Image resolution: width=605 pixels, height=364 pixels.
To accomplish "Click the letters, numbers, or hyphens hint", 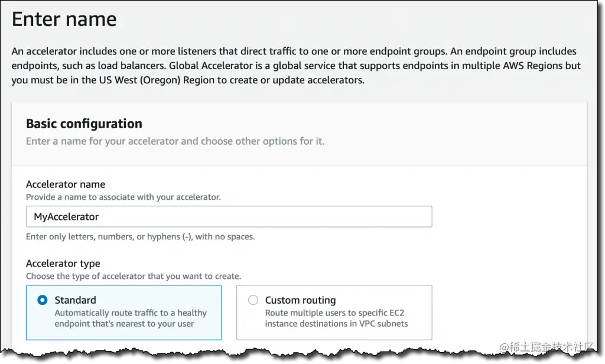I will pyautogui.click(x=141, y=237).
